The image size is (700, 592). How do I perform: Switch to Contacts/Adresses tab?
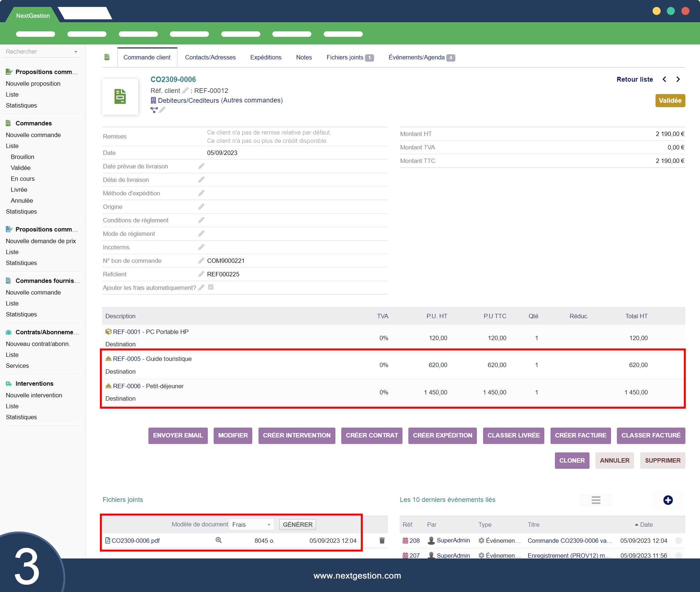pos(210,57)
